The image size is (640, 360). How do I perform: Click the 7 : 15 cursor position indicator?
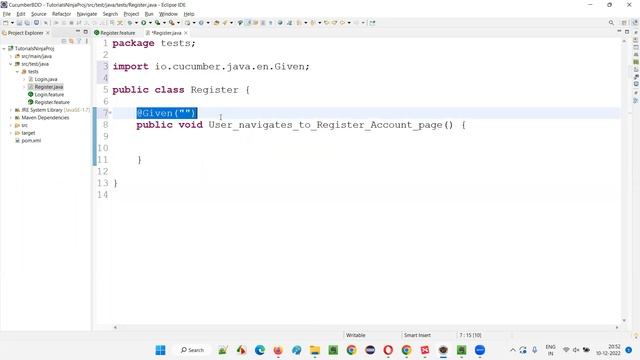(x=470, y=335)
